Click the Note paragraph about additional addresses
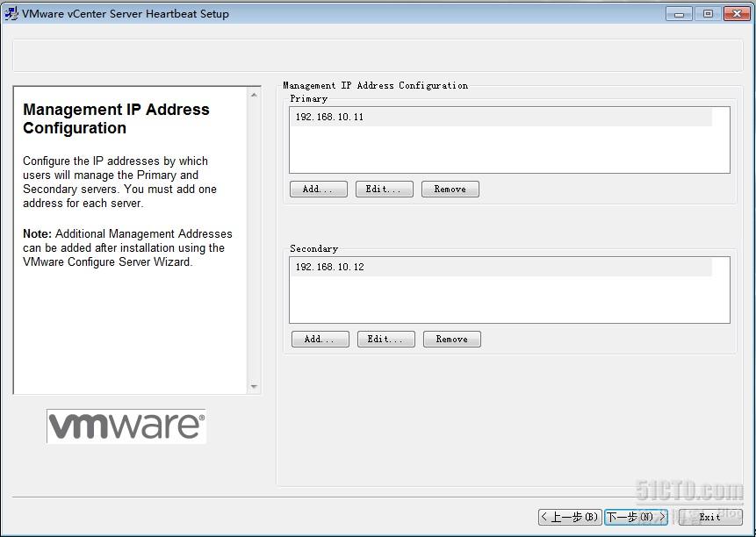 pyautogui.click(x=127, y=248)
